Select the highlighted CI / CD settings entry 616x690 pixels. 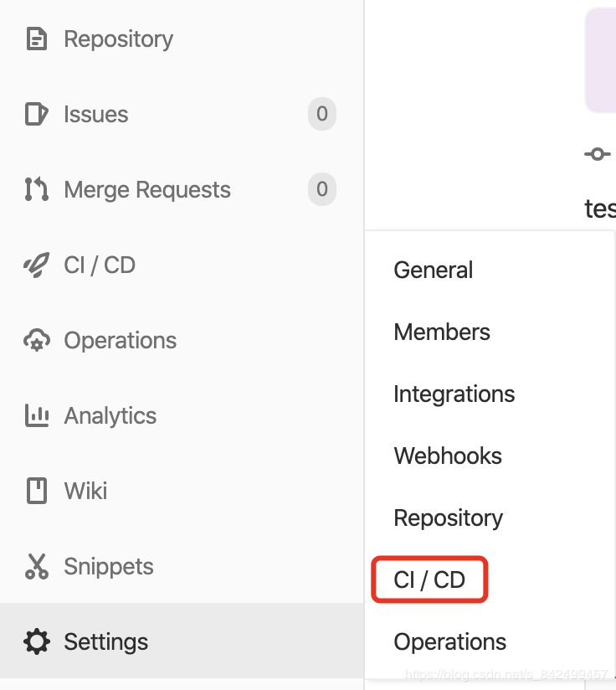pos(429,580)
